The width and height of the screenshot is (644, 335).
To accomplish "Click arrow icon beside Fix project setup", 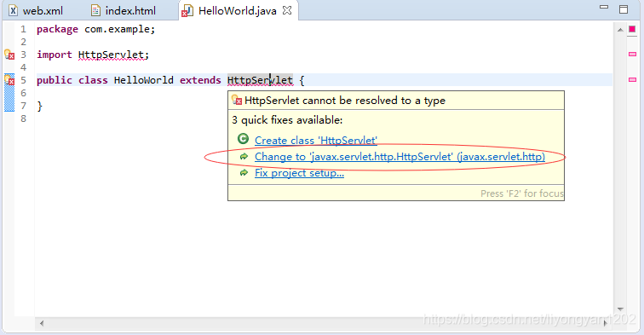I will coord(244,173).
